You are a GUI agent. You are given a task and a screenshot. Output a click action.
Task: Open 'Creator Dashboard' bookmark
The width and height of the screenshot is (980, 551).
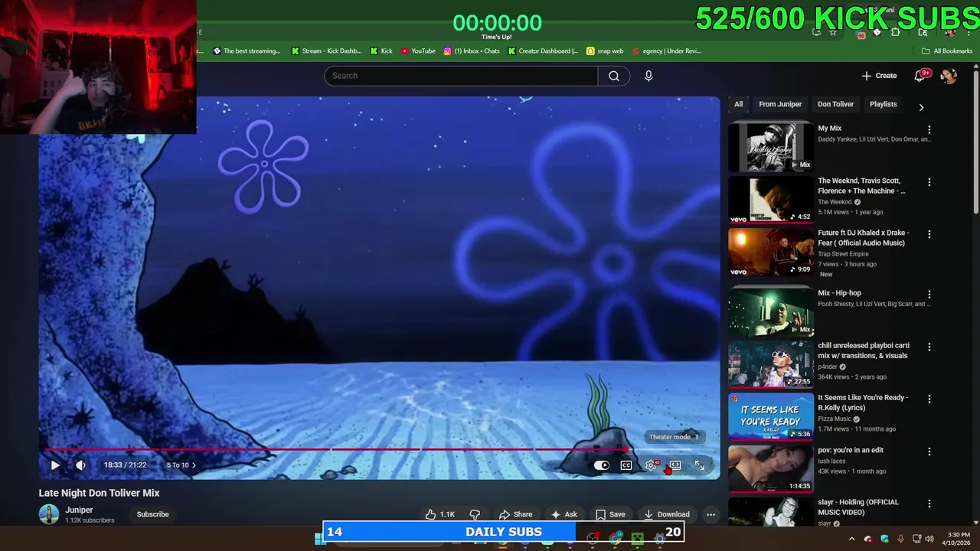542,51
